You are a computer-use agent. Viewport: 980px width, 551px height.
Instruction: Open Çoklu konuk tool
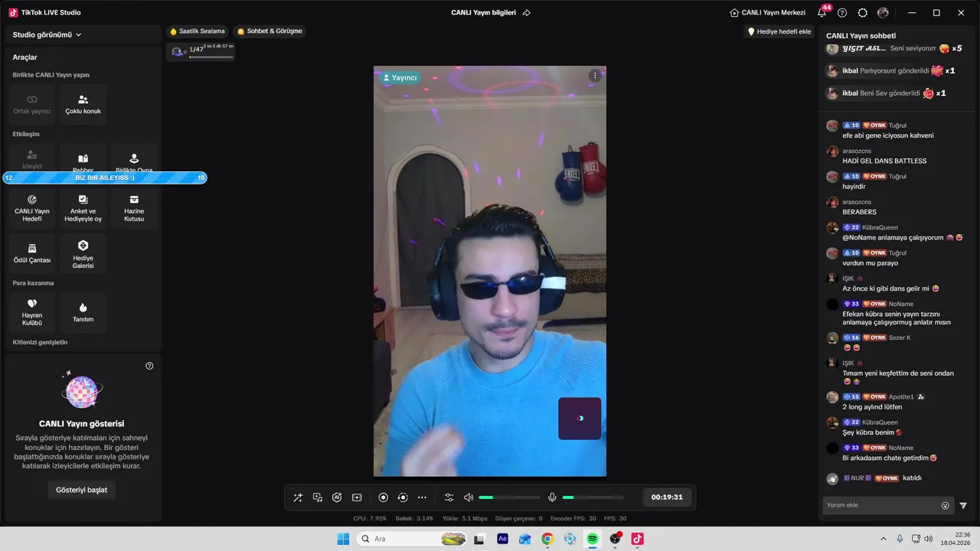pyautogui.click(x=83, y=105)
